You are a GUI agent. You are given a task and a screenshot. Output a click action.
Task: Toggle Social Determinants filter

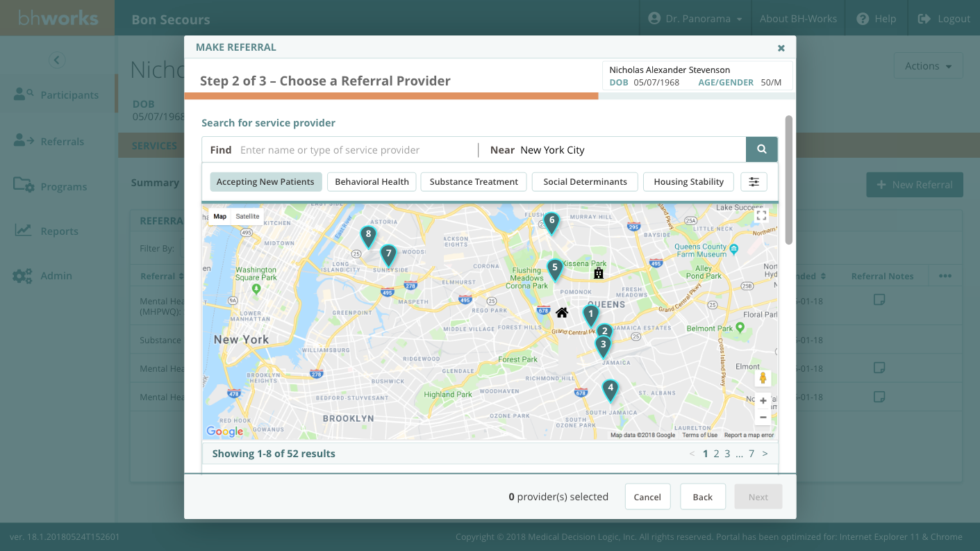click(x=585, y=182)
